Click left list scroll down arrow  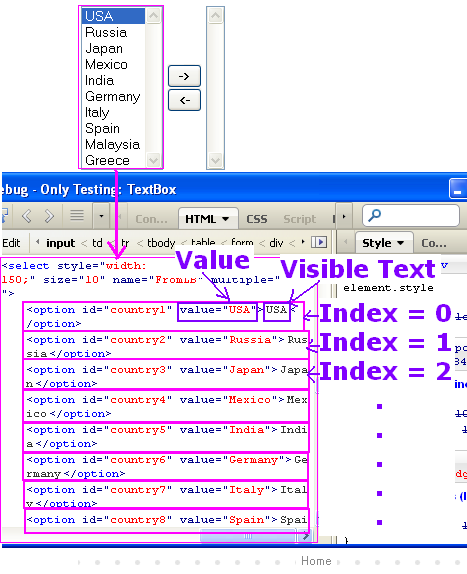(x=154, y=160)
